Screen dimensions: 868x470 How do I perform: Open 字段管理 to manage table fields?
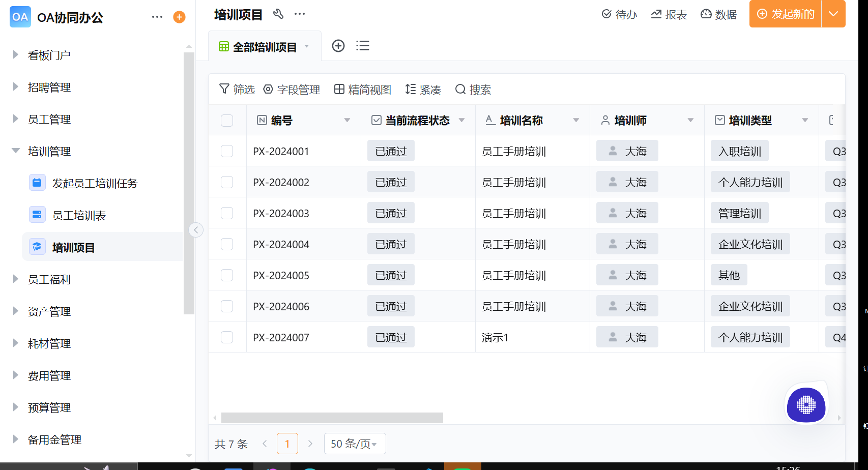(292, 90)
